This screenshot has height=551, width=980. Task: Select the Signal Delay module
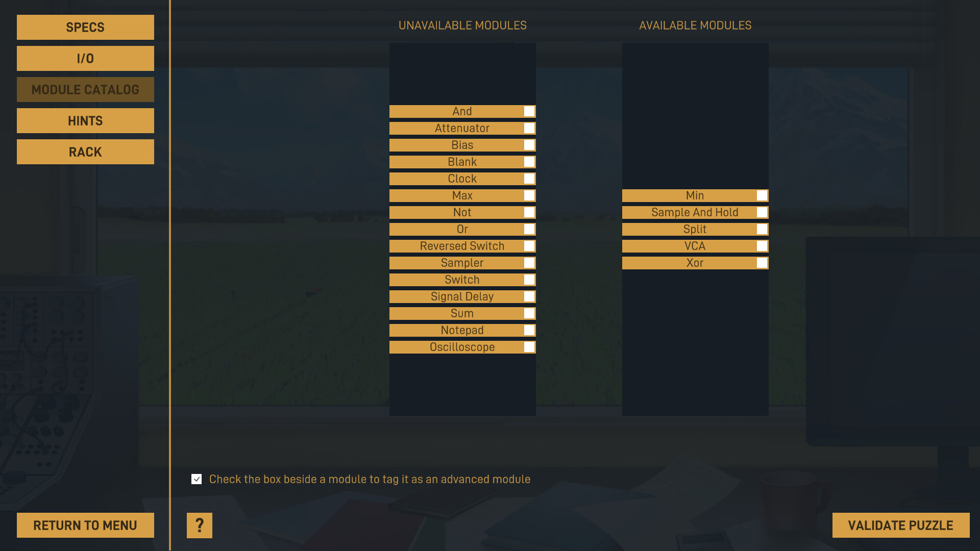tap(462, 296)
